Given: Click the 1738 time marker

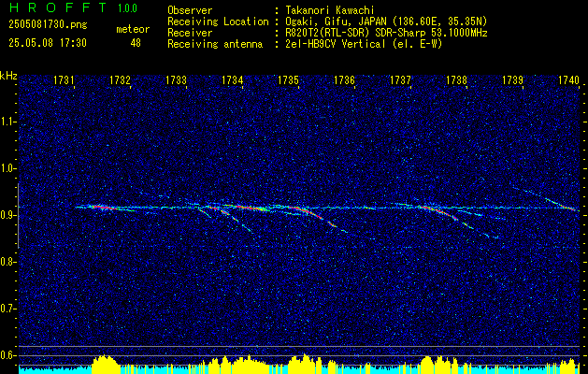Looking at the screenshot, I should point(457,79).
